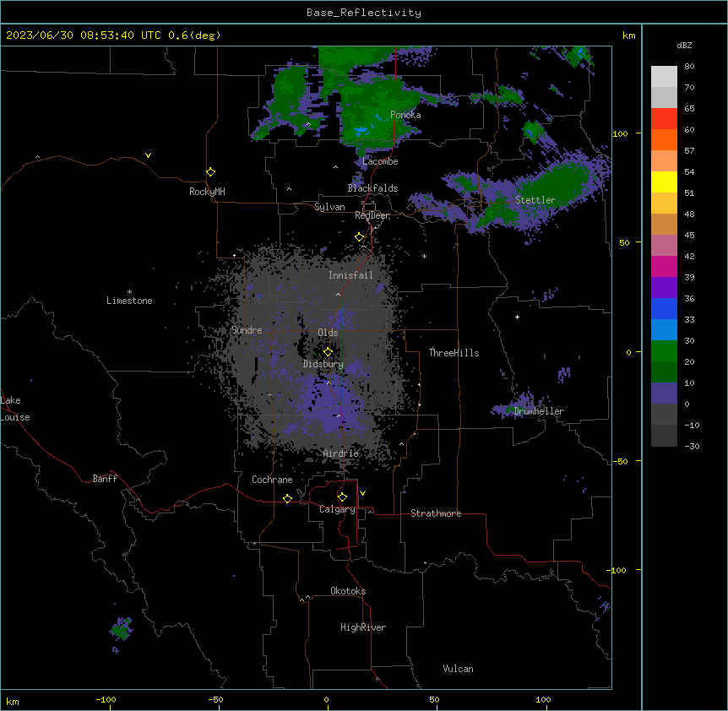Click the 80 value in dBZ legend

click(689, 67)
